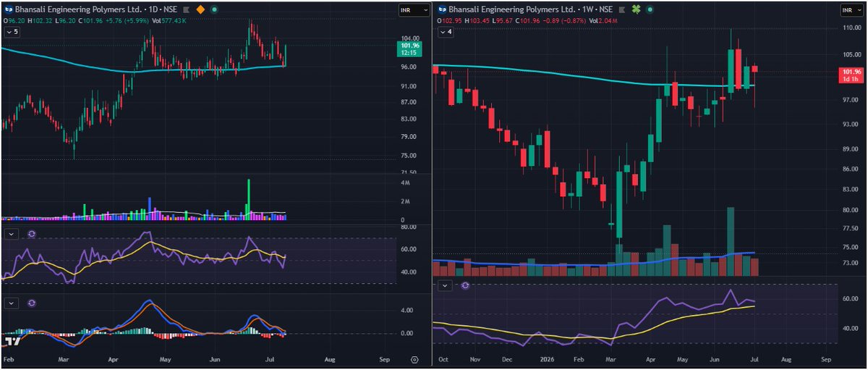Open the INR currency dropdown on weekly chart
The height and width of the screenshot is (370, 868).
(x=851, y=10)
